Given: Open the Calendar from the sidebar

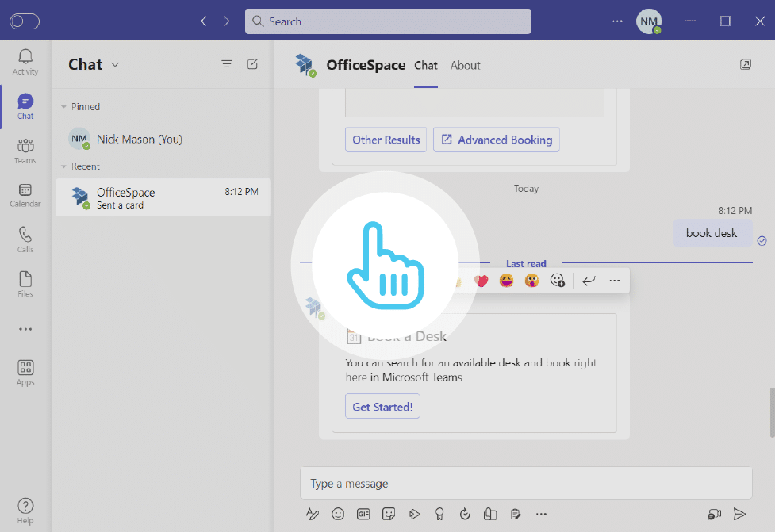Looking at the screenshot, I should click(x=25, y=194).
